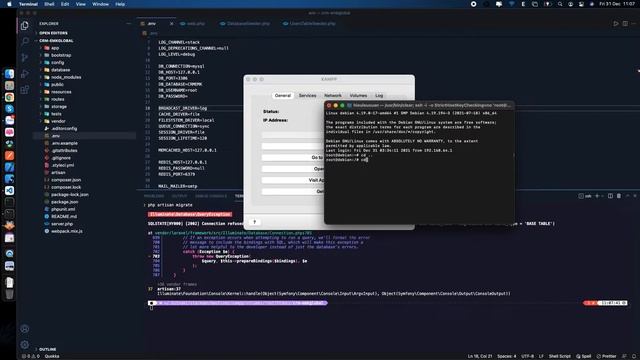Open webpack.mix.js in the explorer
Image resolution: width=640 pixels, height=360 pixels.
(x=67, y=231)
